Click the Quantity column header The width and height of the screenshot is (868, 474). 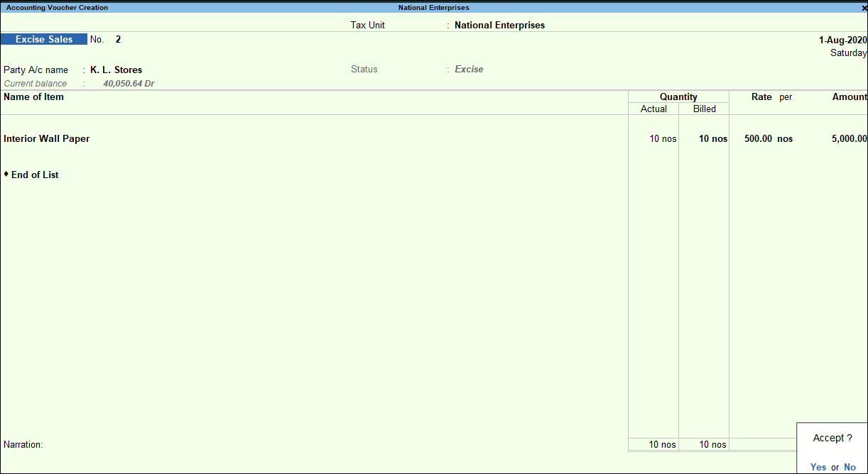pos(678,97)
